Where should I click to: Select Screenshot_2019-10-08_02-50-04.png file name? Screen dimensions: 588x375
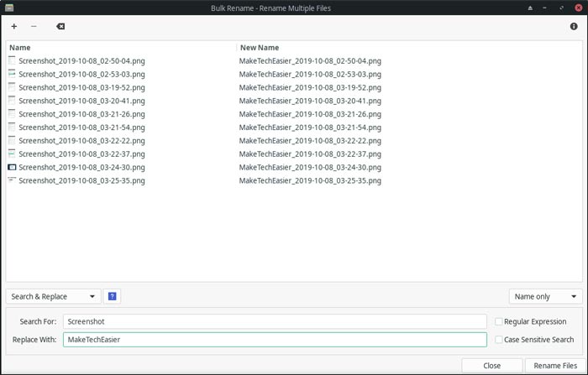pyautogui.click(x=81, y=60)
